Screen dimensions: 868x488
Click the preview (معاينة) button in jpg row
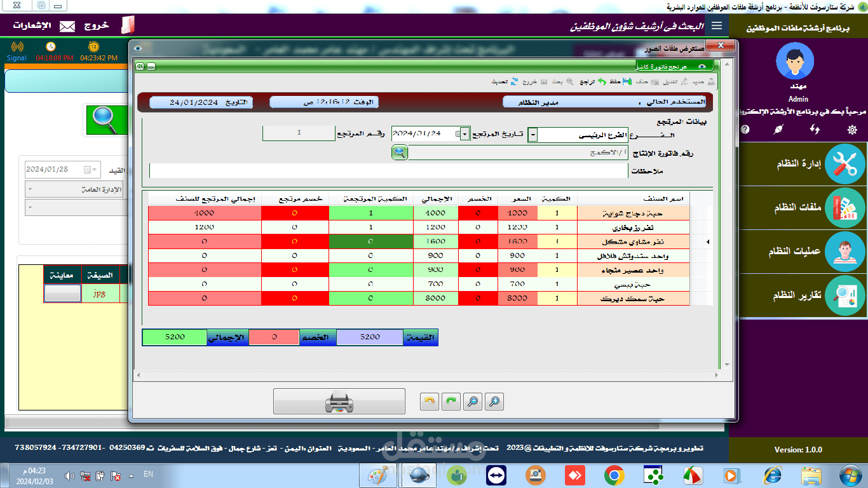62,294
